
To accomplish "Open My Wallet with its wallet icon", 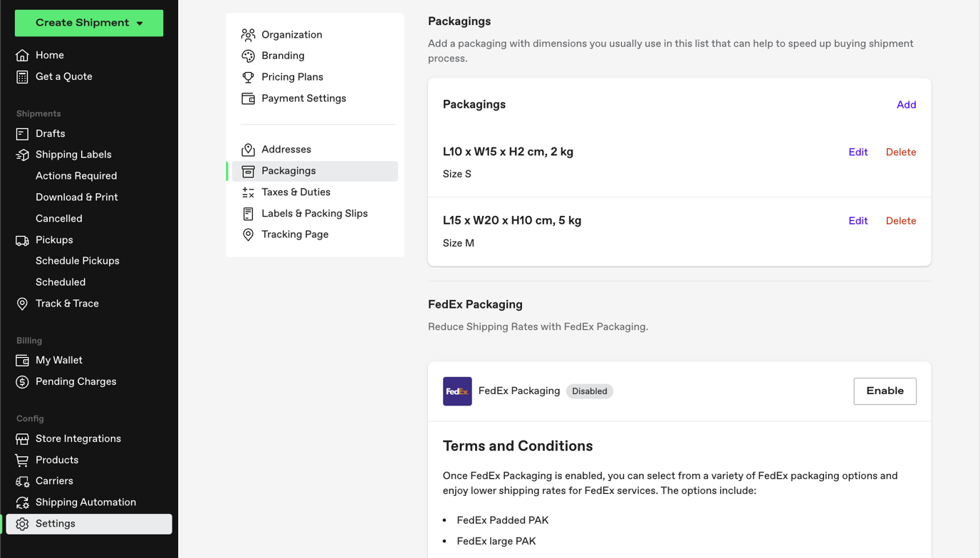I will [22, 360].
